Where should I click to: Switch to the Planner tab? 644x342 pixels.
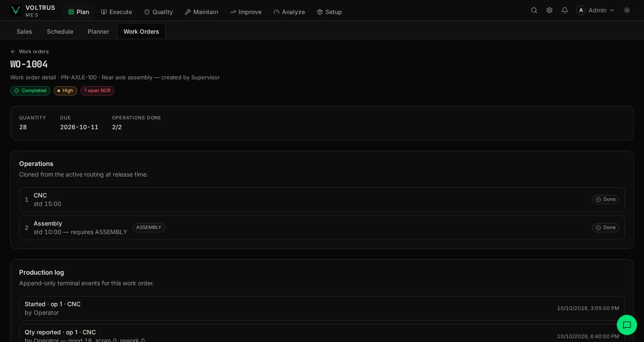[98, 32]
